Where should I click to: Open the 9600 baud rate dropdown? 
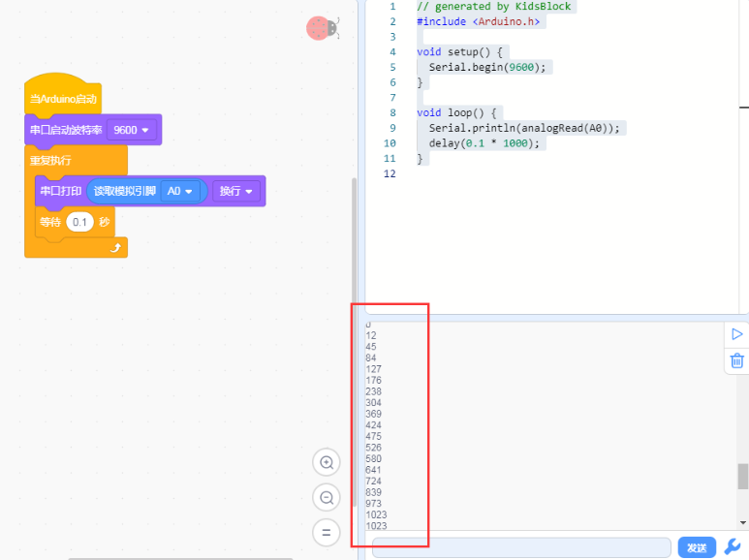(x=132, y=130)
